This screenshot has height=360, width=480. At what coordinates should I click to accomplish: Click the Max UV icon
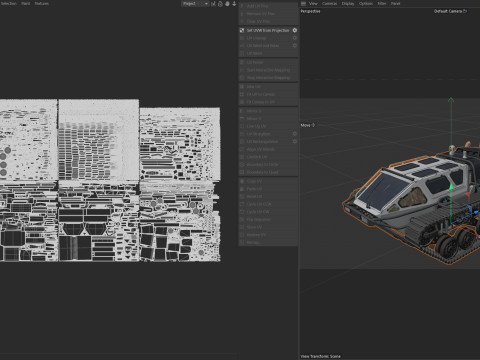click(x=242, y=87)
